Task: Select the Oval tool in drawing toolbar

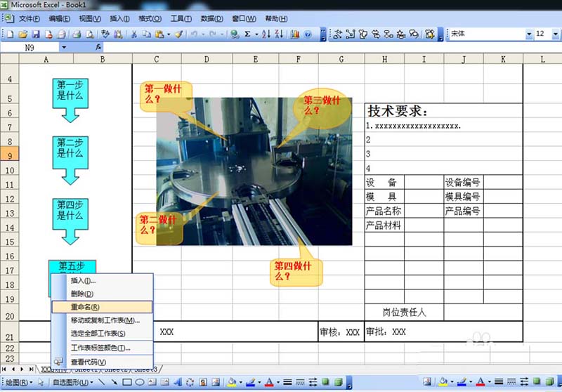Action: click(140, 383)
